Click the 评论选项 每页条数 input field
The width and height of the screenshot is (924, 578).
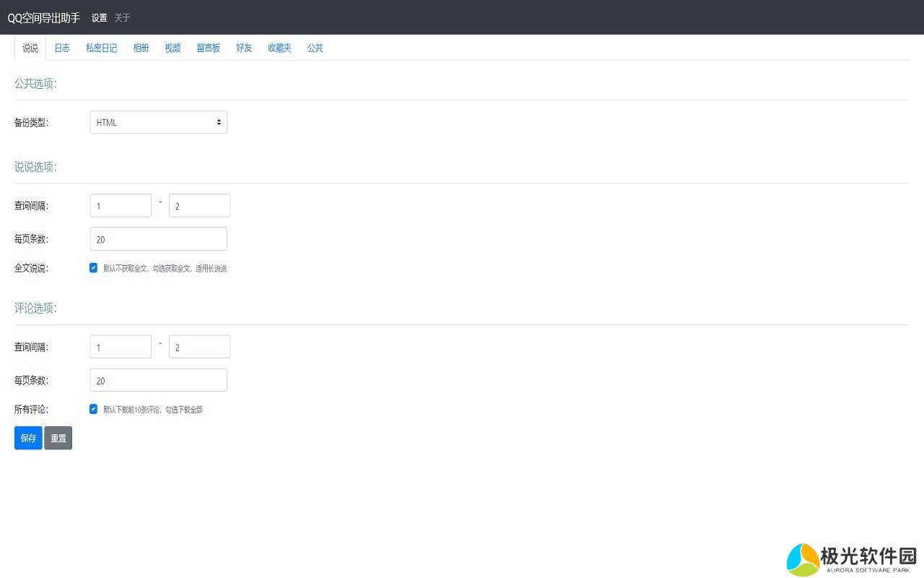click(158, 380)
